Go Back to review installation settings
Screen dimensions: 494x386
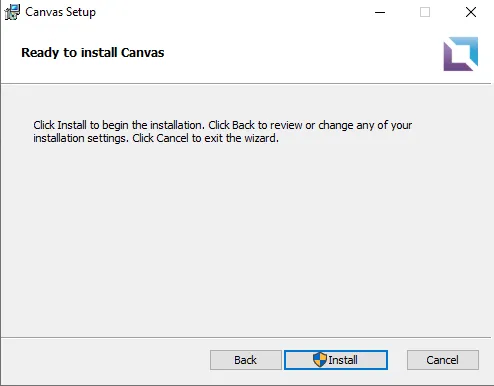(246, 360)
